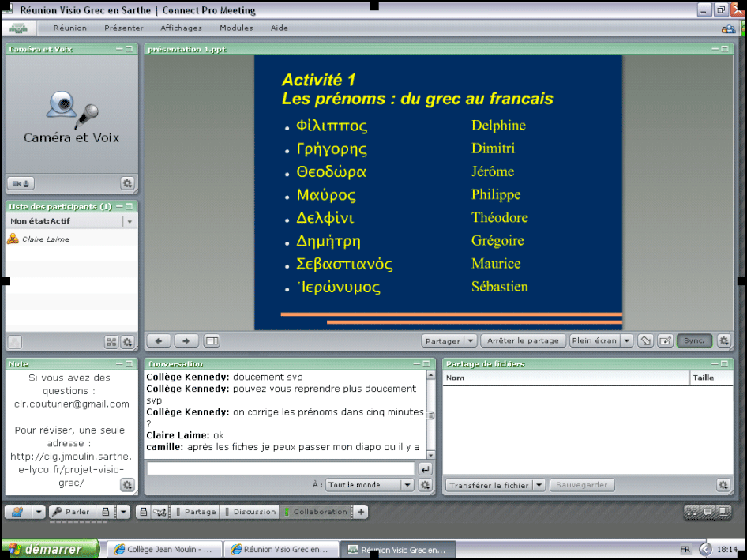Switch to the Discussion layout tab
This screenshot has width=747, height=560.
(x=254, y=512)
